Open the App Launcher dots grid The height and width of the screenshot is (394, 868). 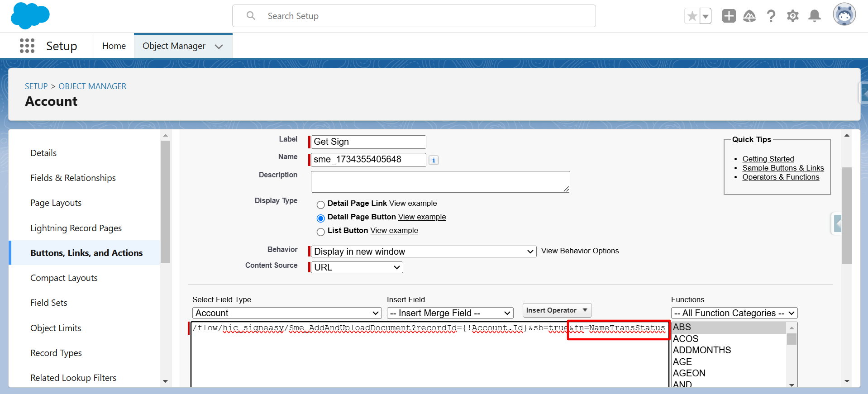(x=27, y=46)
